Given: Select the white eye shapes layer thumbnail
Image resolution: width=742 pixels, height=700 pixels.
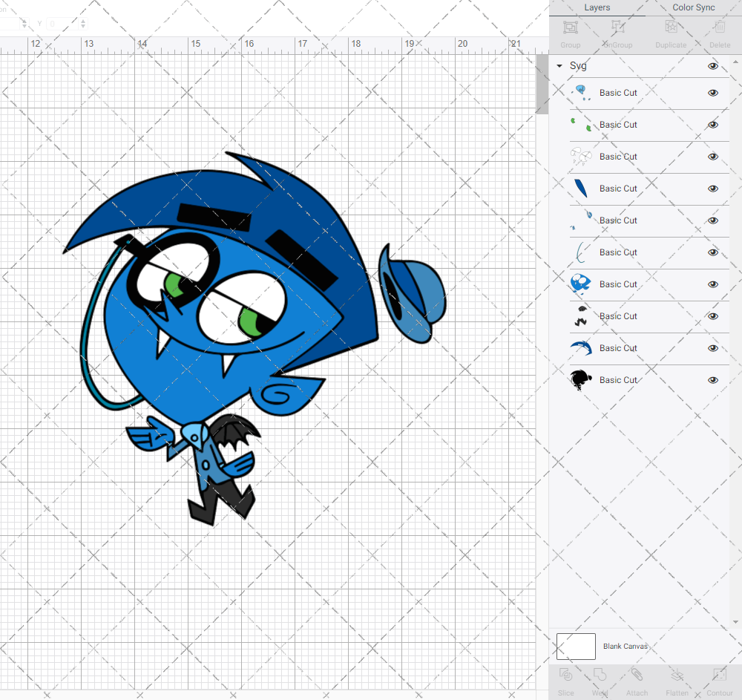Looking at the screenshot, I should [x=581, y=157].
